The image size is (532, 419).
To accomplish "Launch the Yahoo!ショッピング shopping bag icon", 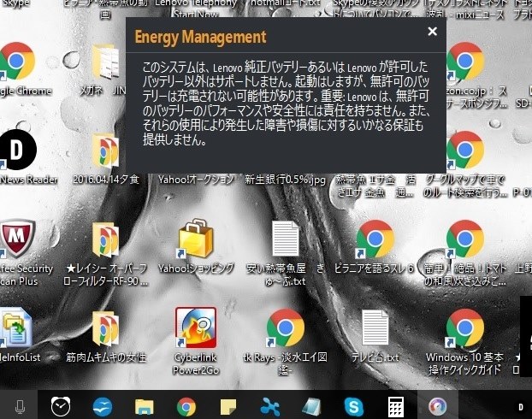I will [196, 239].
